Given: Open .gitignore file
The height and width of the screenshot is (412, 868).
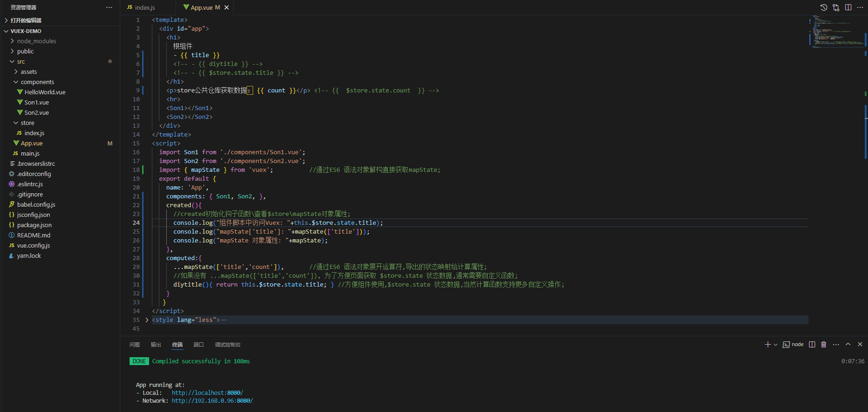Looking at the screenshot, I should point(60,195).
